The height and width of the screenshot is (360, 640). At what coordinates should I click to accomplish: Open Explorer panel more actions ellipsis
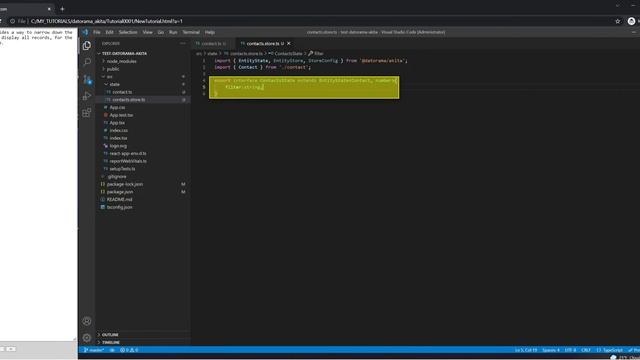tap(182, 43)
